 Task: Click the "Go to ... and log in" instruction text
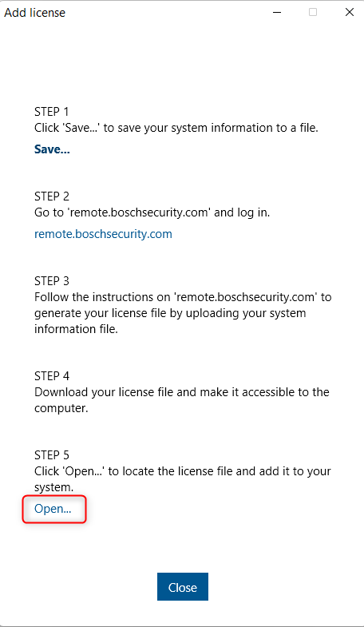click(x=152, y=212)
